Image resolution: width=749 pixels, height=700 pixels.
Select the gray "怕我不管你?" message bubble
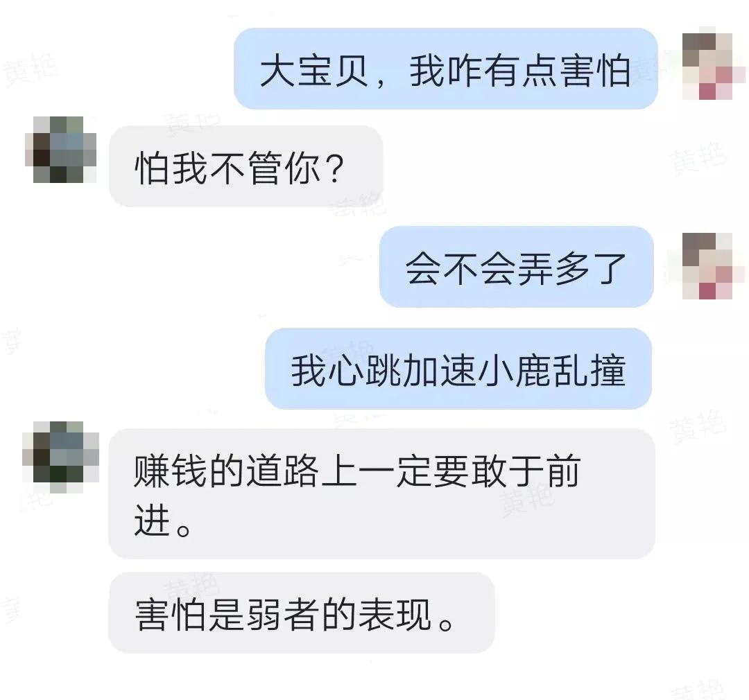pos(246,166)
